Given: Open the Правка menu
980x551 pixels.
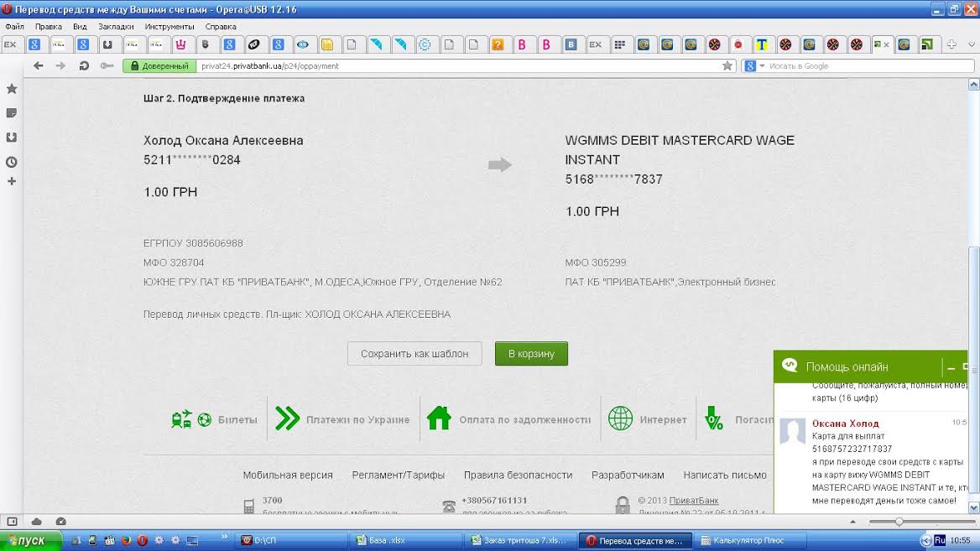Looking at the screenshot, I should 48,26.
